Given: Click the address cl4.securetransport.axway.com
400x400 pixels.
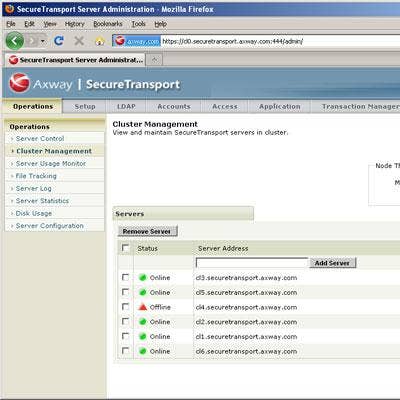Looking at the screenshot, I should pos(246,307).
